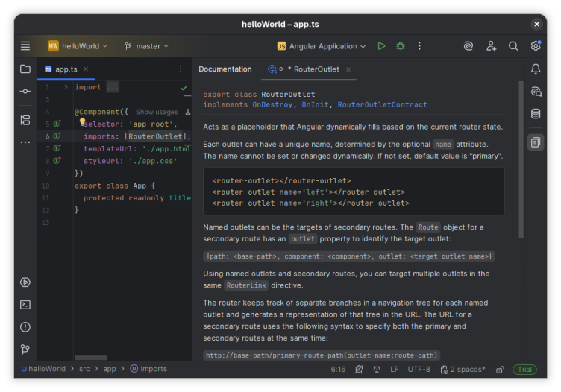Open the Problems tool window
The width and height of the screenshot is (561, 392).
pyautogui.click(x=25, y=327)
